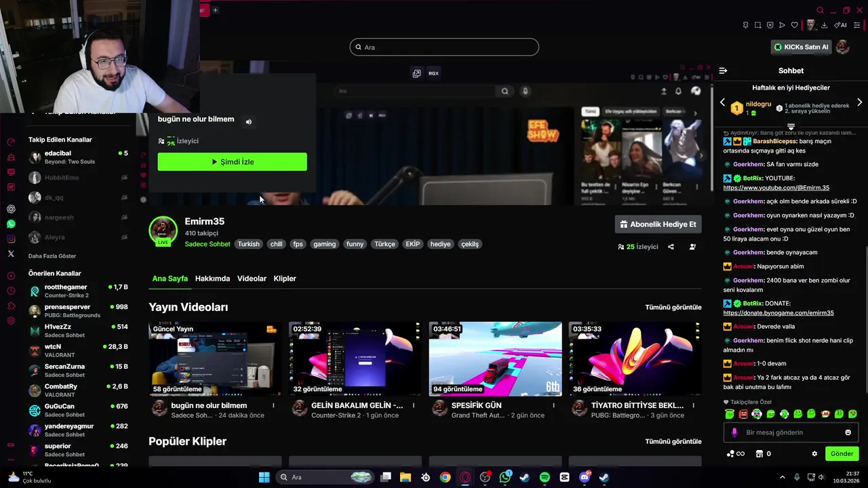868x488 pixels.
Task: Open the youtube.com/@Emirm35 link in chat
Action: click(776, 188)
